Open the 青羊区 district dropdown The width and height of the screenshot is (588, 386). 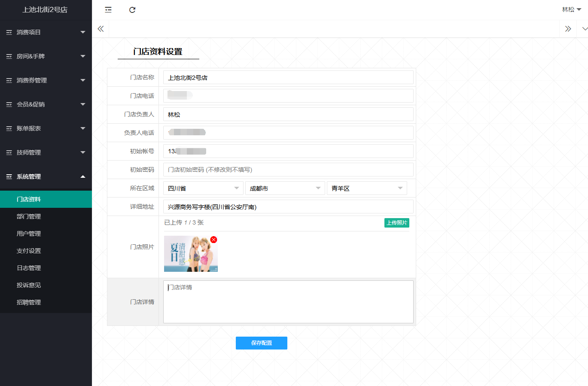(x=366, y=188)
